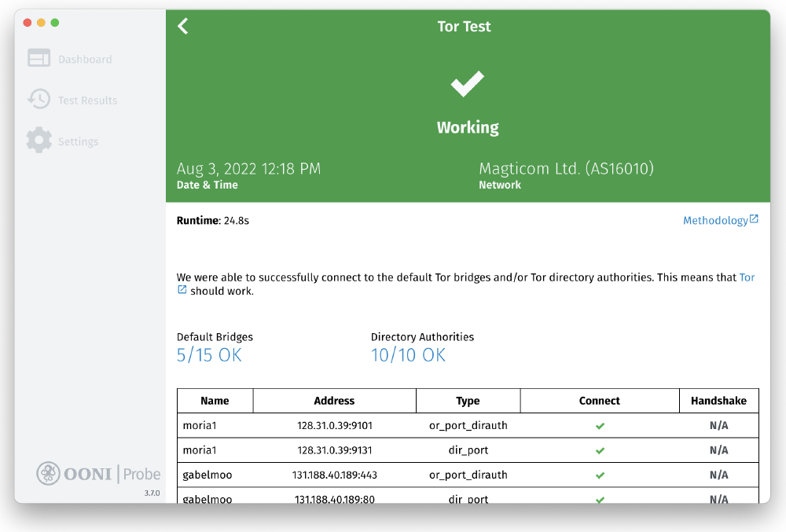Click gabelmoo's green Connect checkmark

pyautogui.click(x=600, y=475)
